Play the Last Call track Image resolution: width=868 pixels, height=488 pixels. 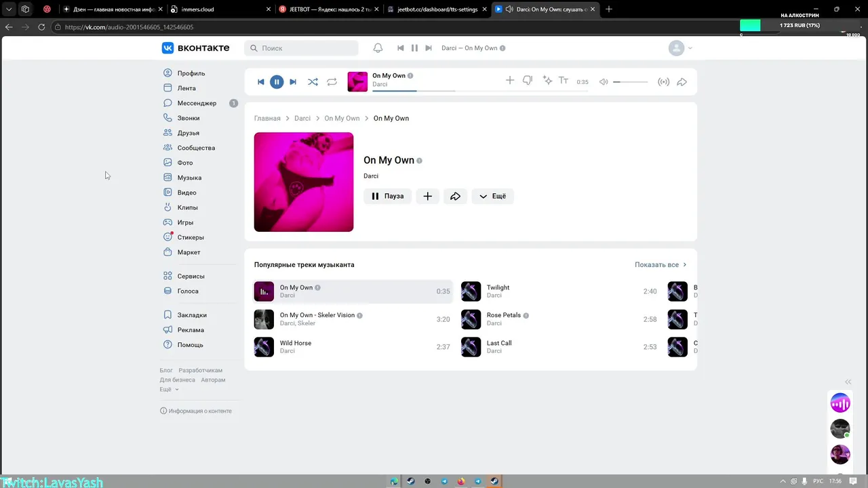tap(559, 347)
